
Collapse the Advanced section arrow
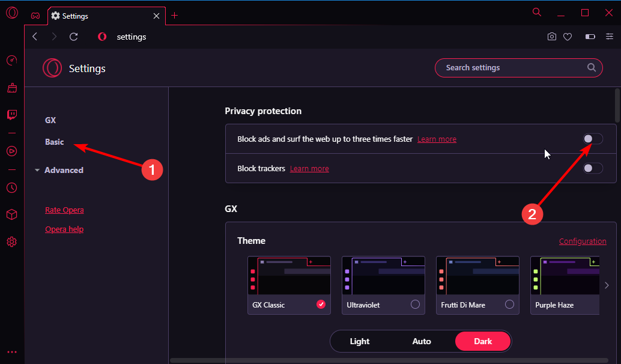[37, 171]
